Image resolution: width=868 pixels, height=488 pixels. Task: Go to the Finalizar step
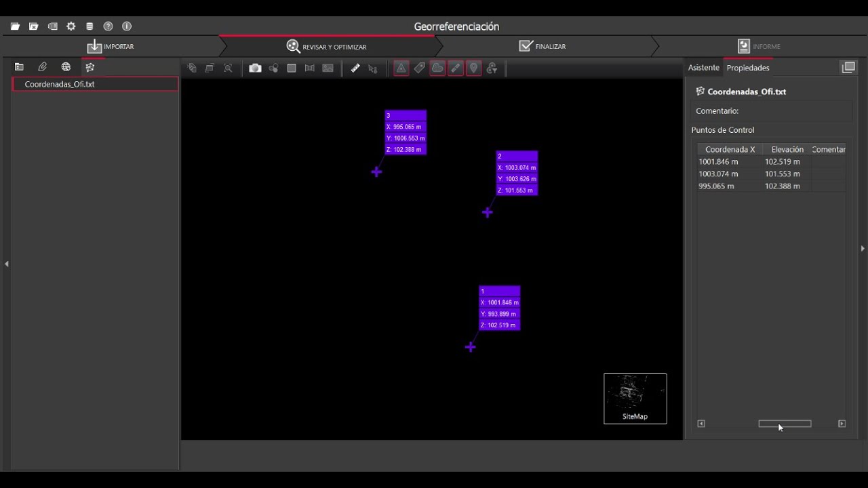[542, 47]
